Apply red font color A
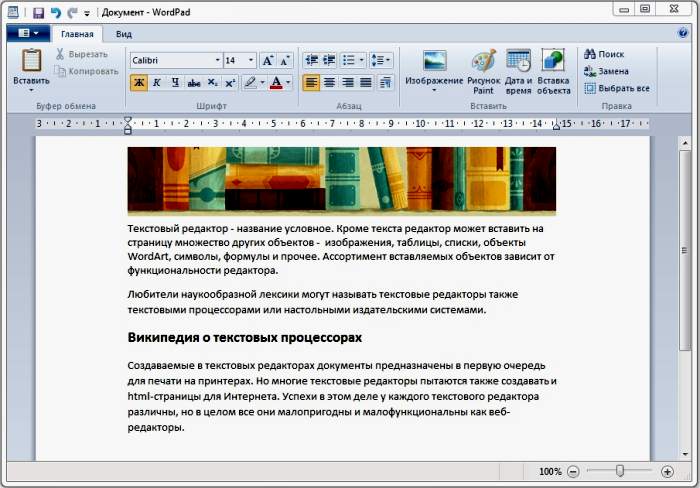This screenshot has height=488, width=700. click(276, 83)
